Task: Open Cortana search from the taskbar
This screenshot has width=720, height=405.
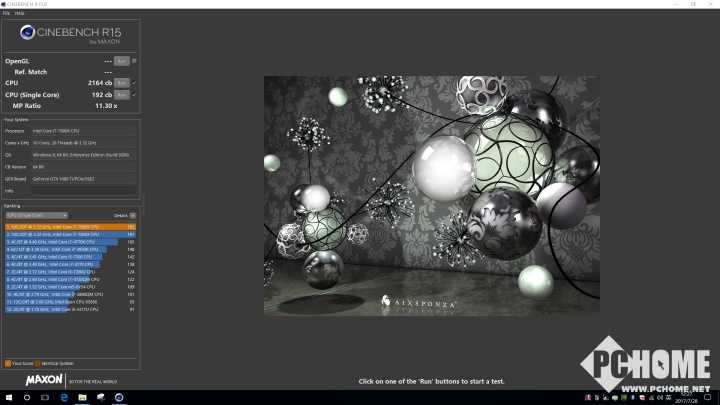Action: (x=27, y=397)
